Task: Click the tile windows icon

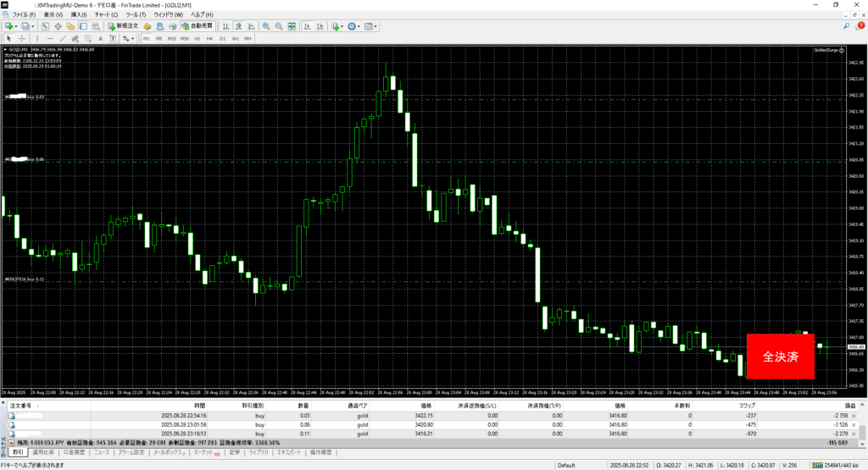Action: pyautogui.click(x=291, y=26)
